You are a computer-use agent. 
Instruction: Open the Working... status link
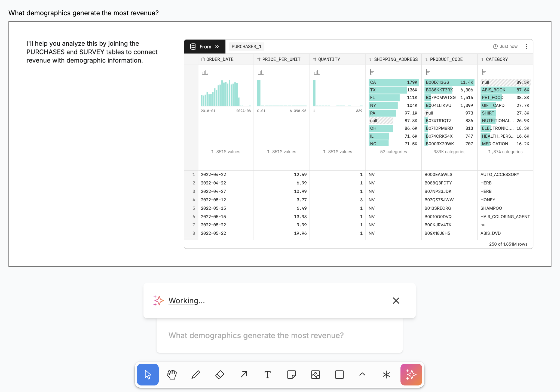click(x=187, y=301)
